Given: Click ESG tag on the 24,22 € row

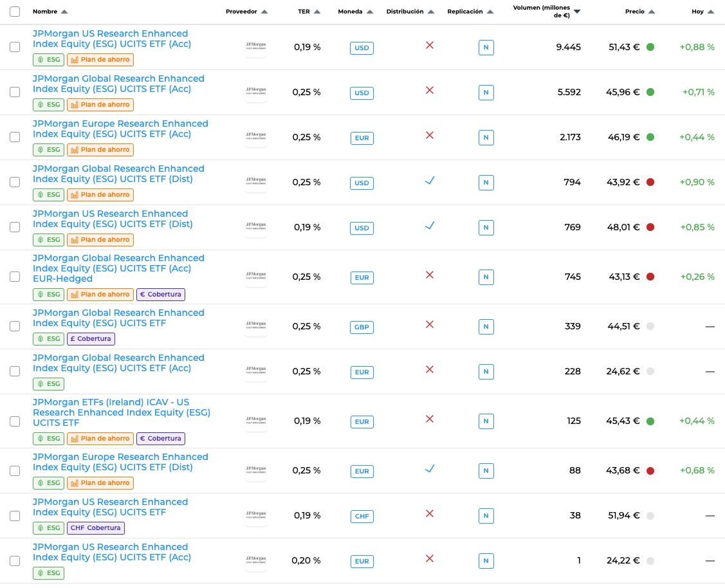Looking at the screenshot, I should point(48,573).
